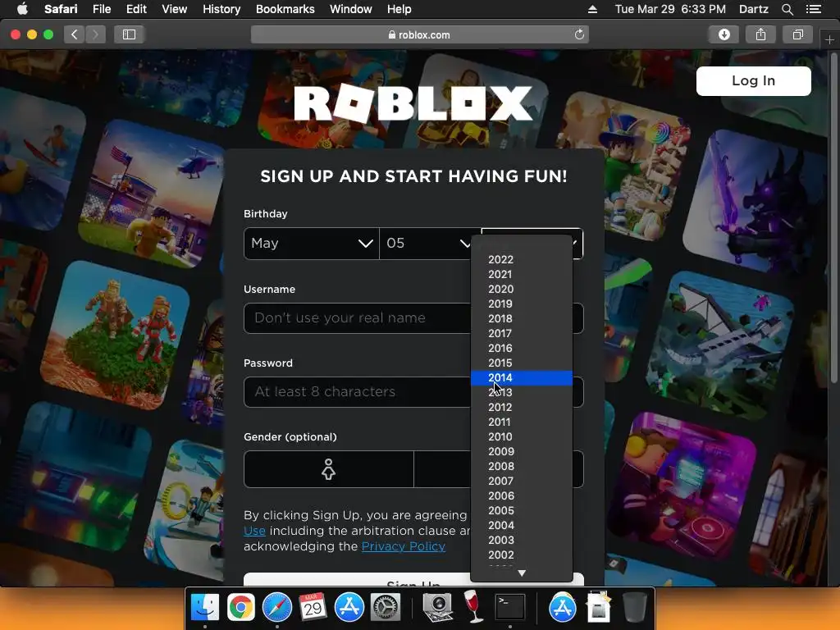Screen dimensions: 840x630
Task: Choose 2010 in the year list
Action: (x=521, y=436)
